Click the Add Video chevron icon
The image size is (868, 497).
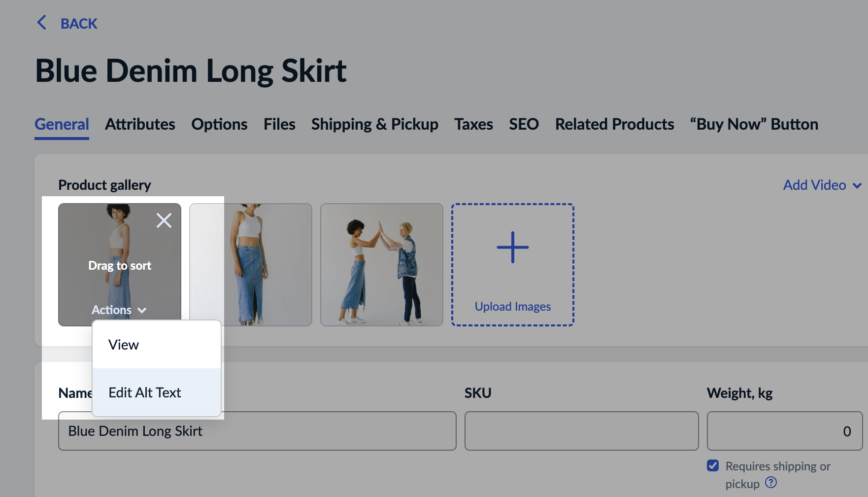858,185
